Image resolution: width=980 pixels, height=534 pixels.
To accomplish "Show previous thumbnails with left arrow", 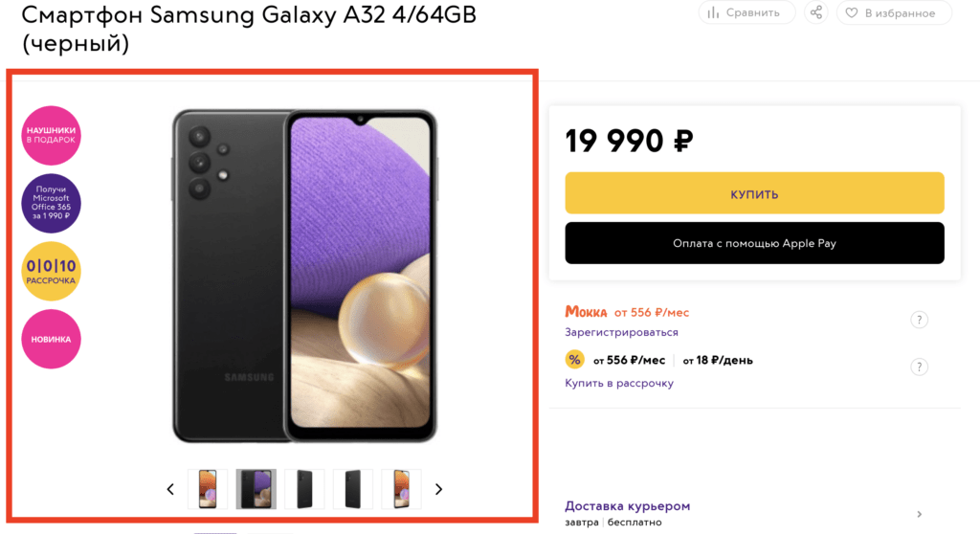I will 170,489.
